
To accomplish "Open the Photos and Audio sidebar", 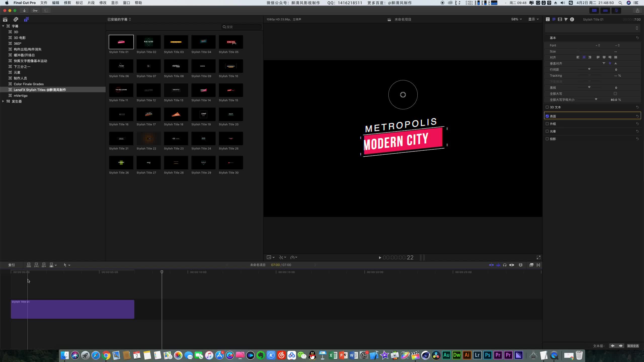I will click(x=16, y=19).
